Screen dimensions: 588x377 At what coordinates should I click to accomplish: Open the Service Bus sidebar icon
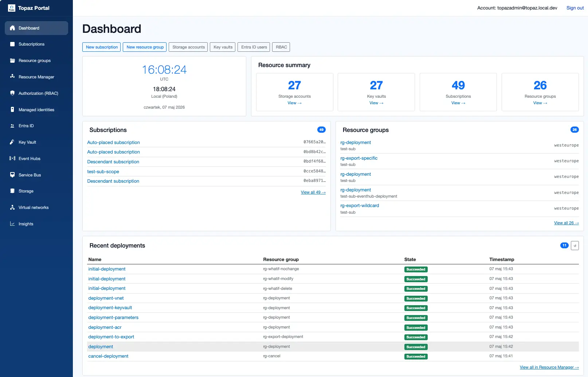pos(12,175)
